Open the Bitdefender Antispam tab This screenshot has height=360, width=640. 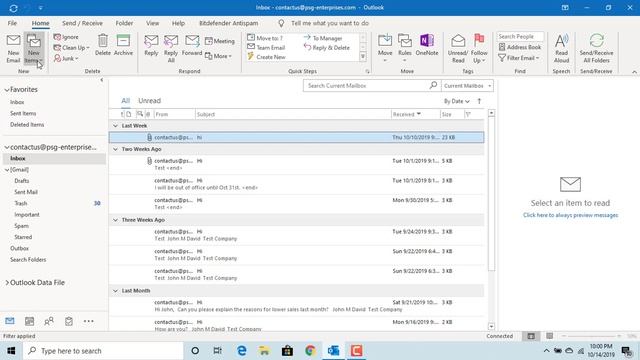tap(229, 23)
